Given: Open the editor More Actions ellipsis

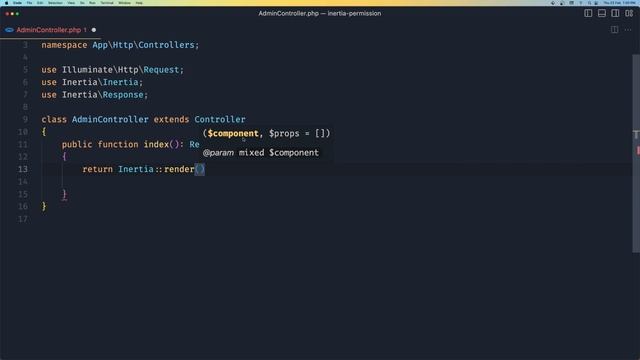Looking at the screenshot, I should 628,30.
